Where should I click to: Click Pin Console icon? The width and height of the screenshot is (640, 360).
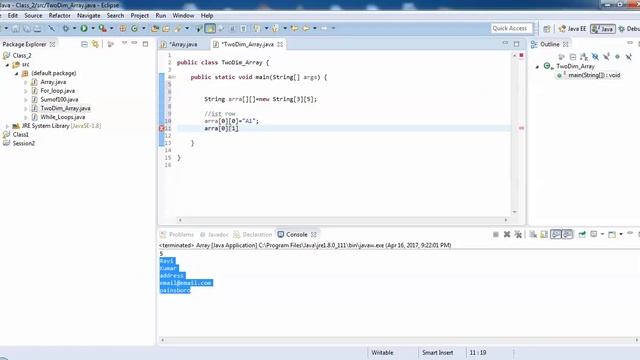582,234
